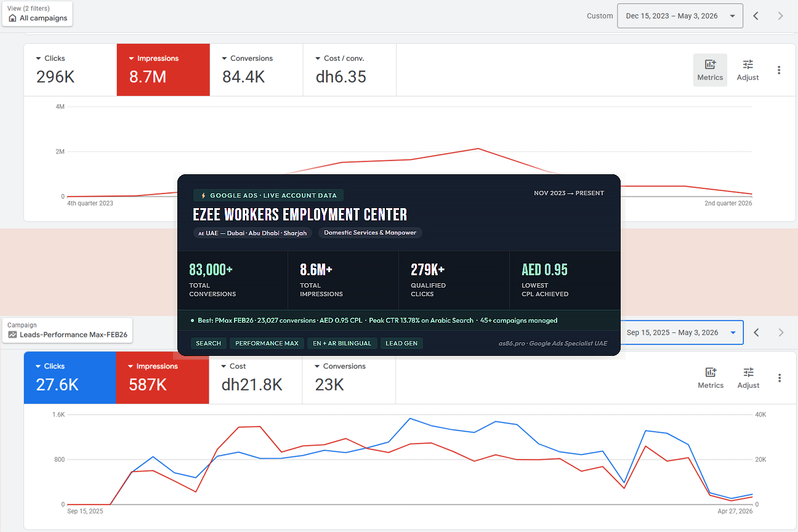Open dropdown arrow on Impressions 587K card
Viewport: 798px width, 532px height.
point(131,366)
